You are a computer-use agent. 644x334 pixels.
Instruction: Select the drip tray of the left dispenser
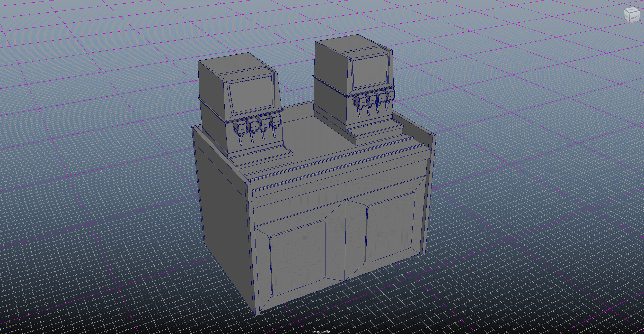[x=260, y=156]
